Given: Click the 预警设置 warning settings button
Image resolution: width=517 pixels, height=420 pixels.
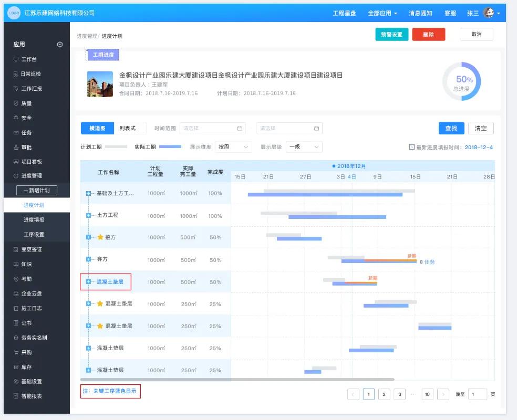Looking at the screenshot, I should [x=391, y=34].
